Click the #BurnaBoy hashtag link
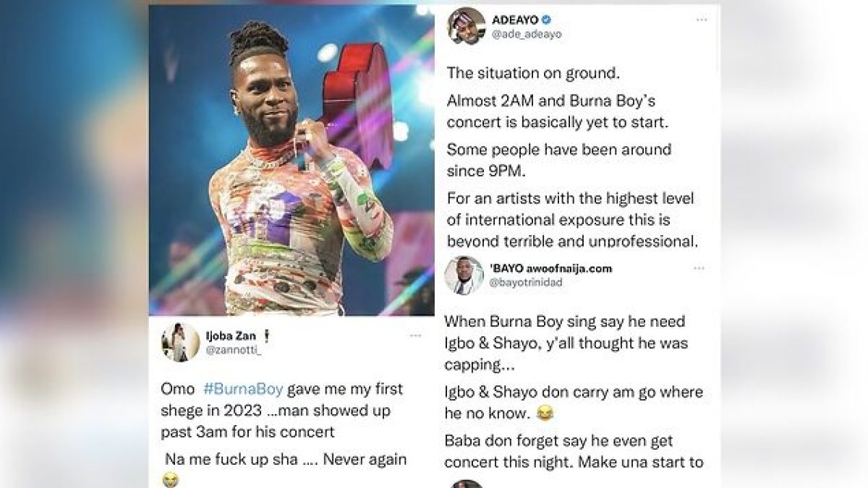 244,389
